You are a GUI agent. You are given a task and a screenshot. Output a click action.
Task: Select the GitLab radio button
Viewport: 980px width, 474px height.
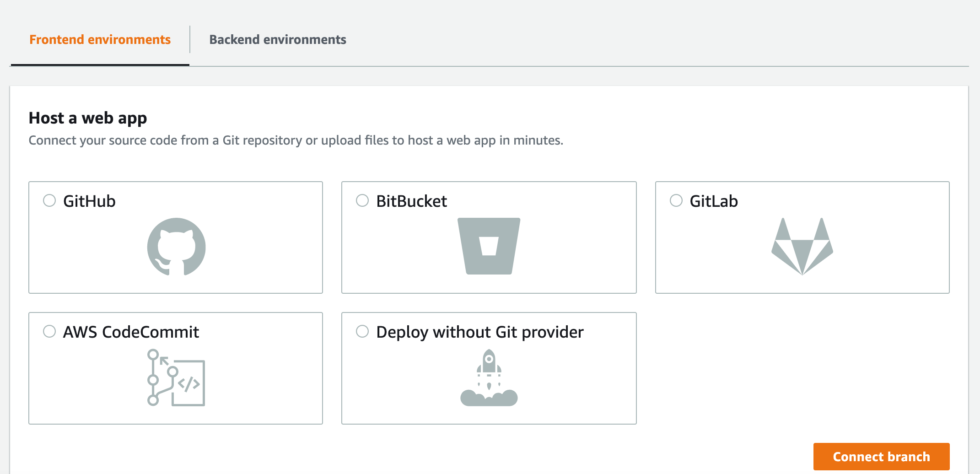[676, 200]
